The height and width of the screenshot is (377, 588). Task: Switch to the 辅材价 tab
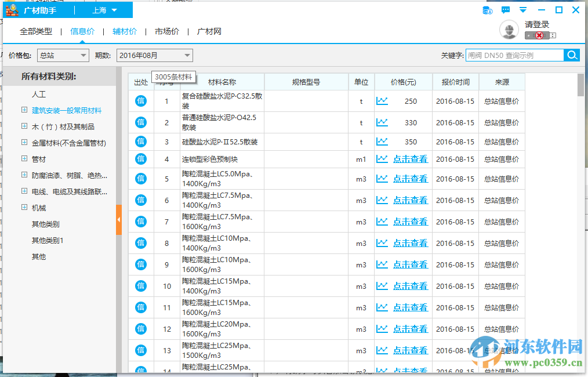coord(125,31)
